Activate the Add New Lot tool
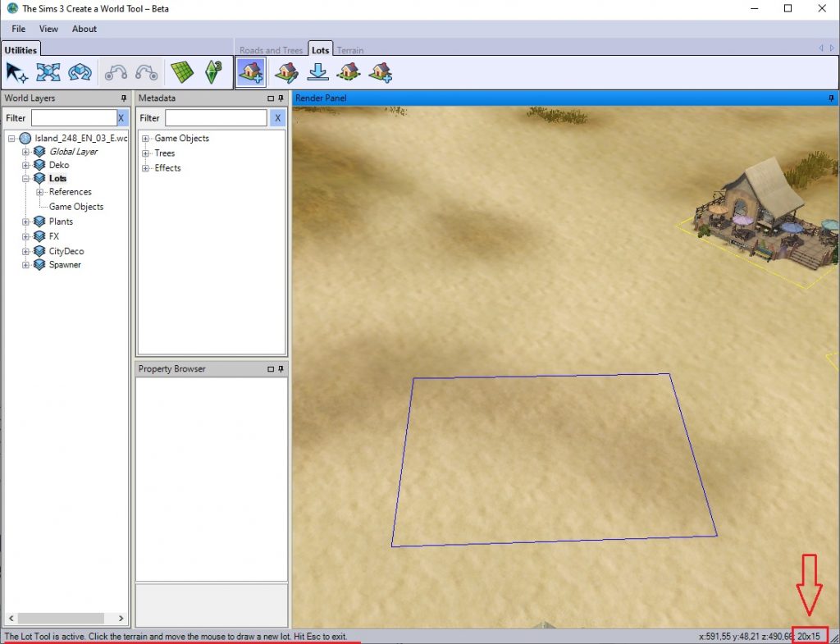The image size is (840, 644). [251, 72]
